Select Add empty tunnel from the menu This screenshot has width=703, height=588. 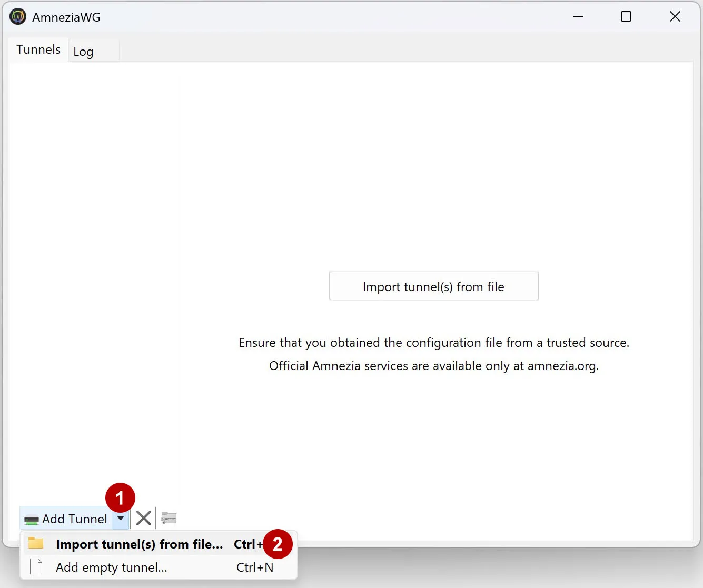112,567
